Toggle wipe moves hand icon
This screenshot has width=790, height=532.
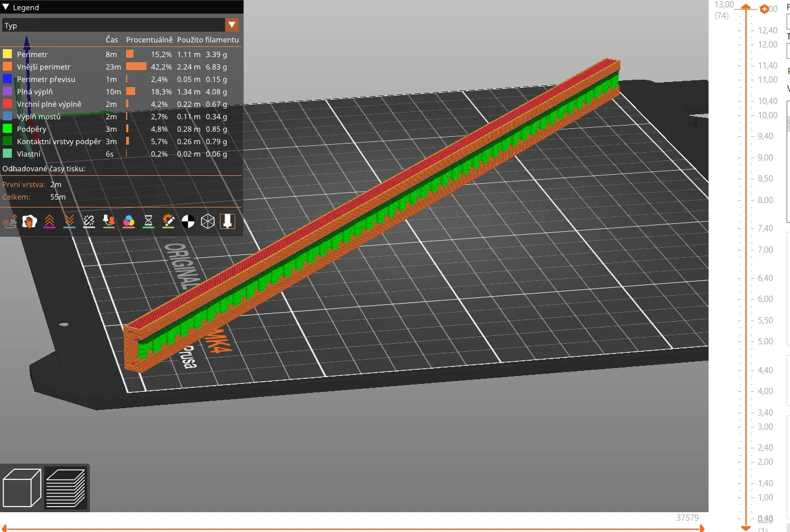coord(29,222)
